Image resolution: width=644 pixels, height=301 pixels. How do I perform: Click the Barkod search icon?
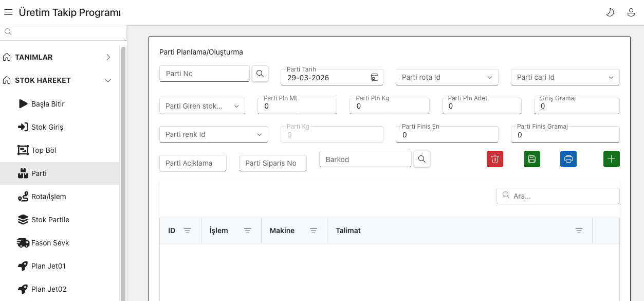tap(421, 159)
